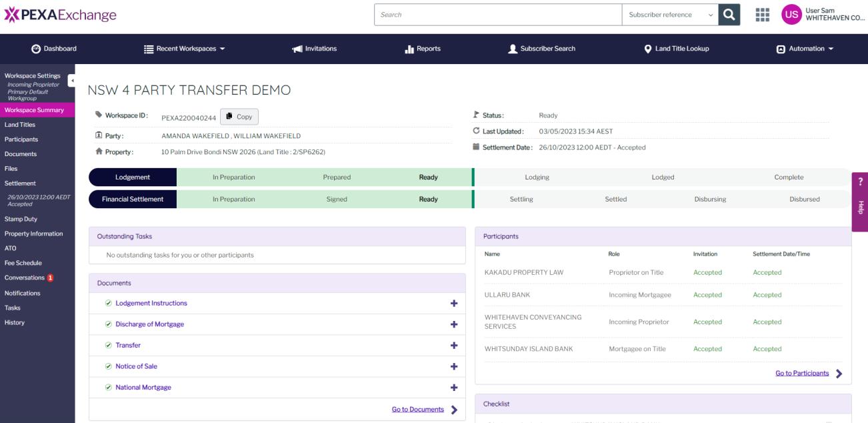Open Files in the sidebar

click(11, 169)
